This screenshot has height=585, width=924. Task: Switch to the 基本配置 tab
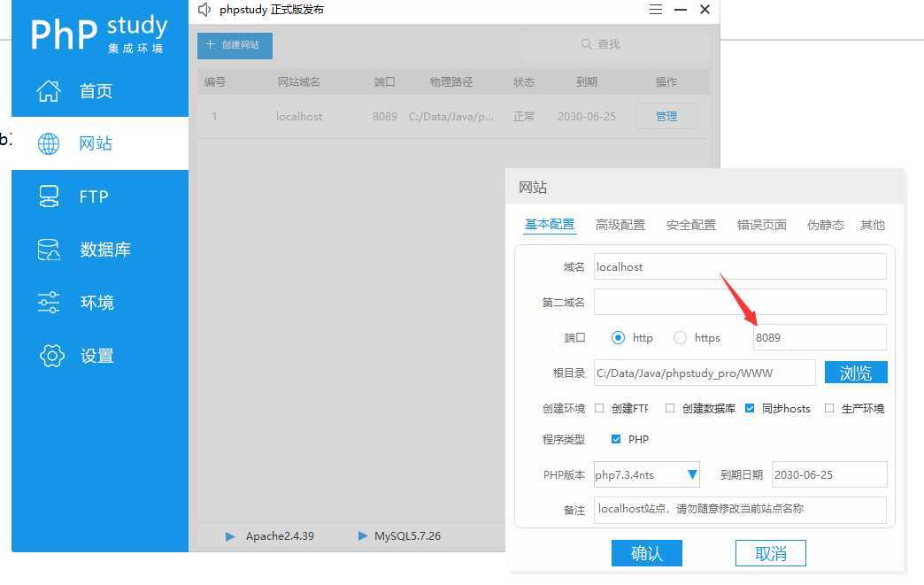coord(550,225)
